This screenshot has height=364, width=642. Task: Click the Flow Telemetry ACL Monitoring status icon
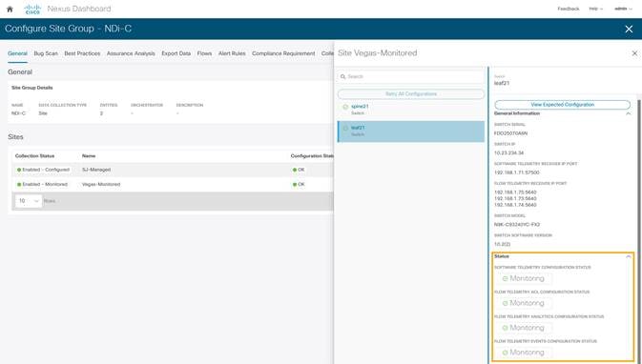coord(505,303)
